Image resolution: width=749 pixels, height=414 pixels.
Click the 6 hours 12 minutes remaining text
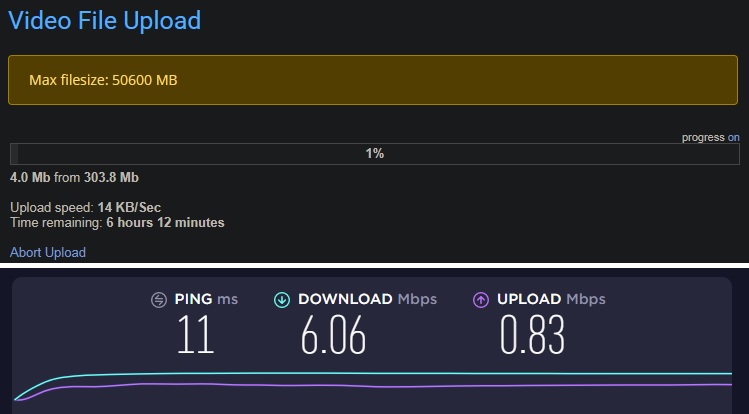coord(165,222)
